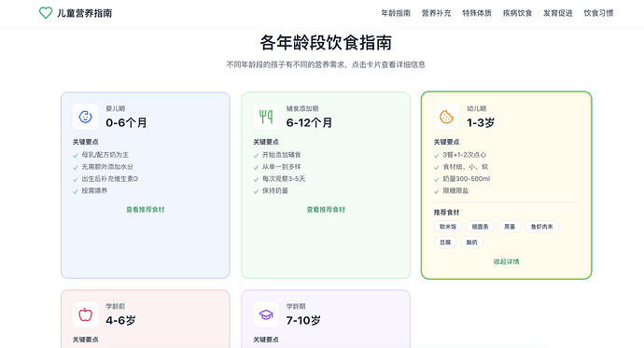Image resolution: width=644 pixels, height=348 pixels.
Task: Click the 辅食添加期 stage label
Action: (x=302, y=109)
